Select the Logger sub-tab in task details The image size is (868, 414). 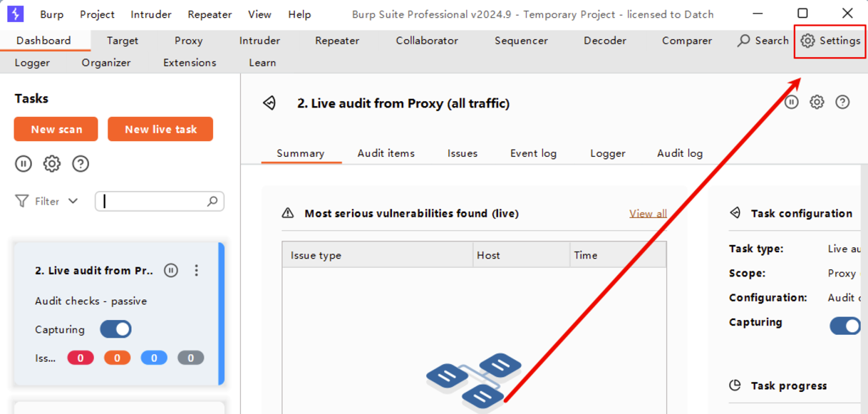click(x=608, y=153)
